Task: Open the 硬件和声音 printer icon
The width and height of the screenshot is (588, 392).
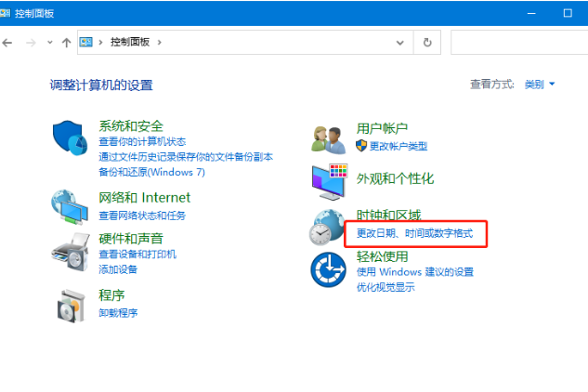Action: click(x=71, y=252)
